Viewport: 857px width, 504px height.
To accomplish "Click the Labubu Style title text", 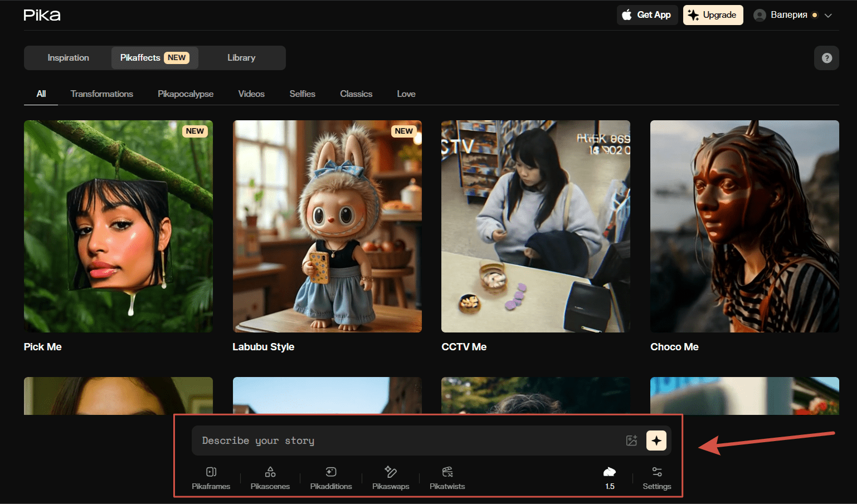I will pyautogui.click(x=264, y=347).
